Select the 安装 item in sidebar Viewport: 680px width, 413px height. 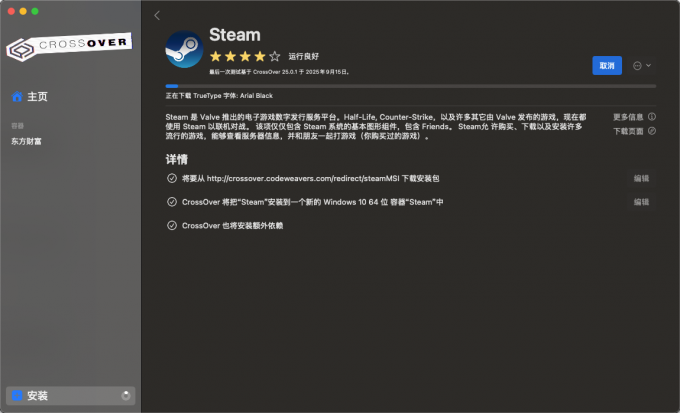71,396
